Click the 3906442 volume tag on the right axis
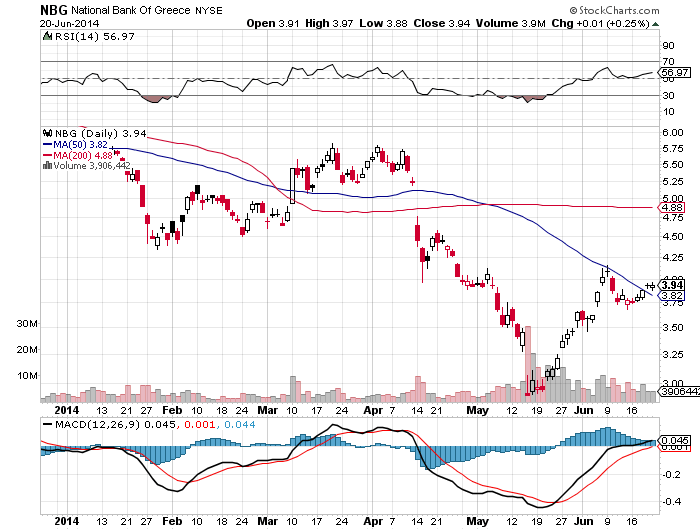Image resolution: width=700 pixels, height=530 pixels. coord(679,392)
